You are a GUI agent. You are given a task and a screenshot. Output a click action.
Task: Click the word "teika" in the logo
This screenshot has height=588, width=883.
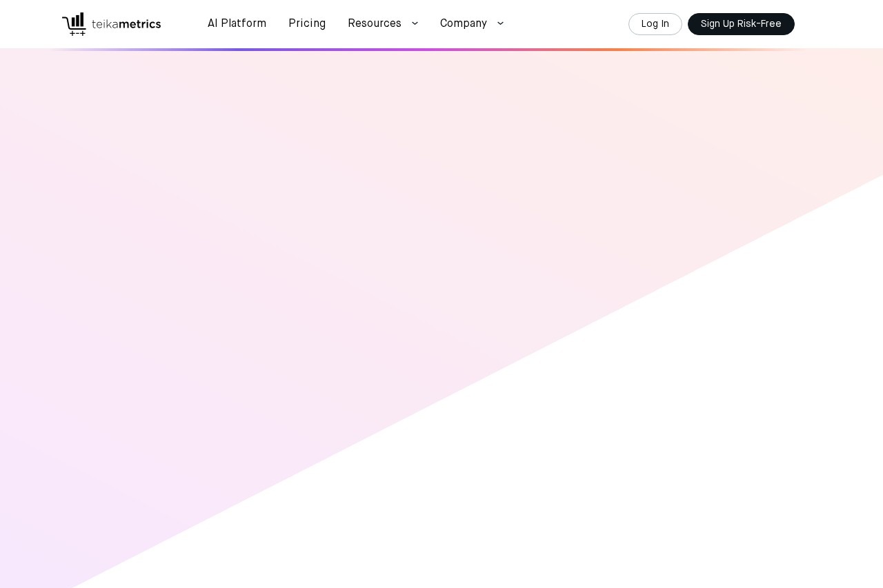point(105,24)
